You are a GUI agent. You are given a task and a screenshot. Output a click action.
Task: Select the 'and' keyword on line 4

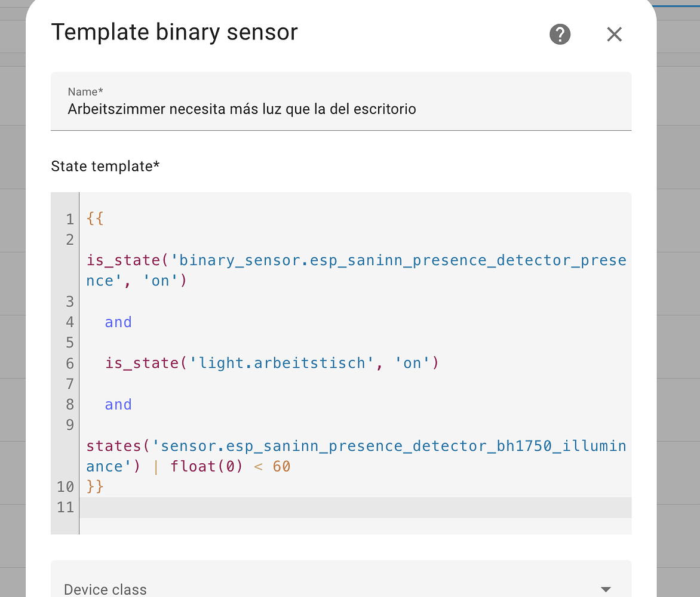(x=118, y=322)
